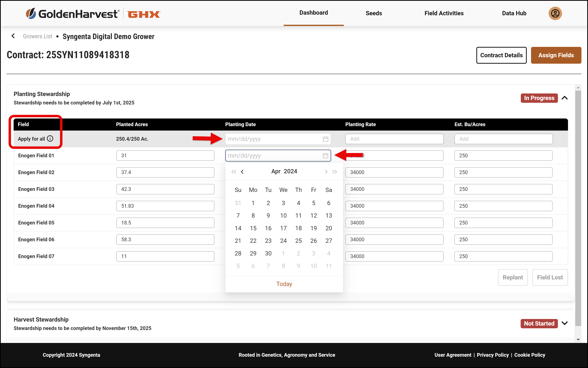Open calendar icon in Apply for all date field
The height and width of the screenshot is (368, 588).
pos(325,139)
